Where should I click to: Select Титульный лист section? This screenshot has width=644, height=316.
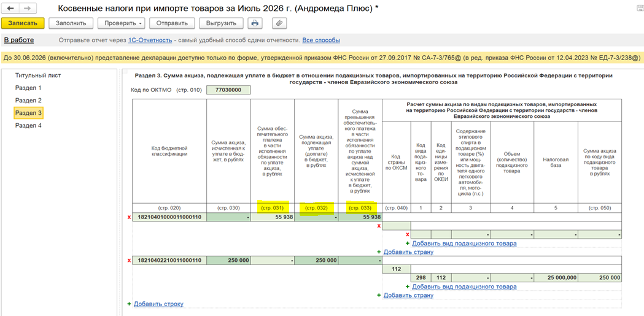click(38, 75)
